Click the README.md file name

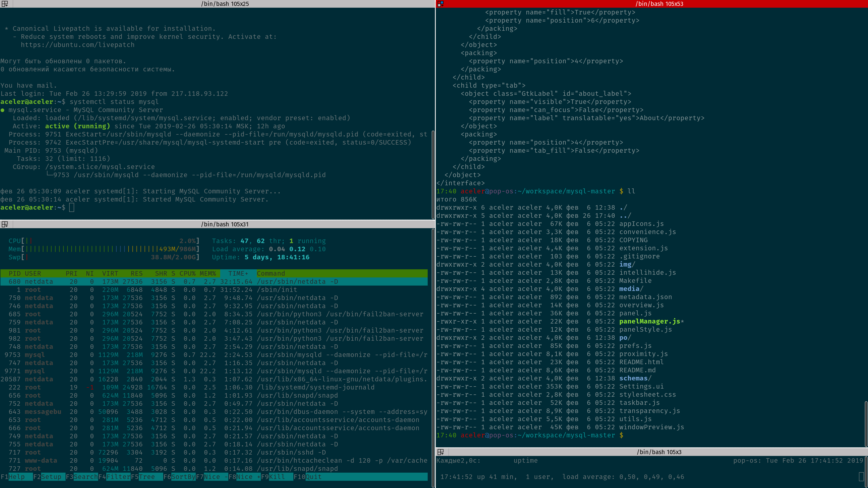(x=637, y=370)
